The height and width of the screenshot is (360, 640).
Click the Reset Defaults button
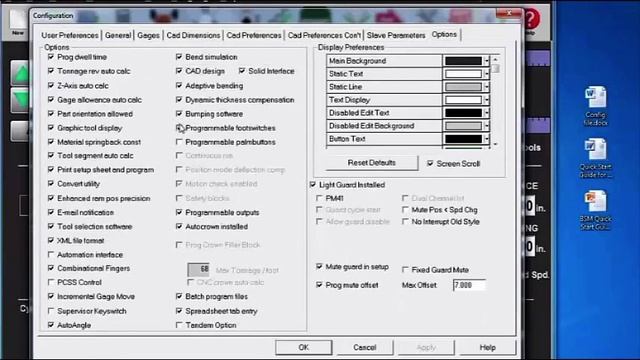click(371, 163)
